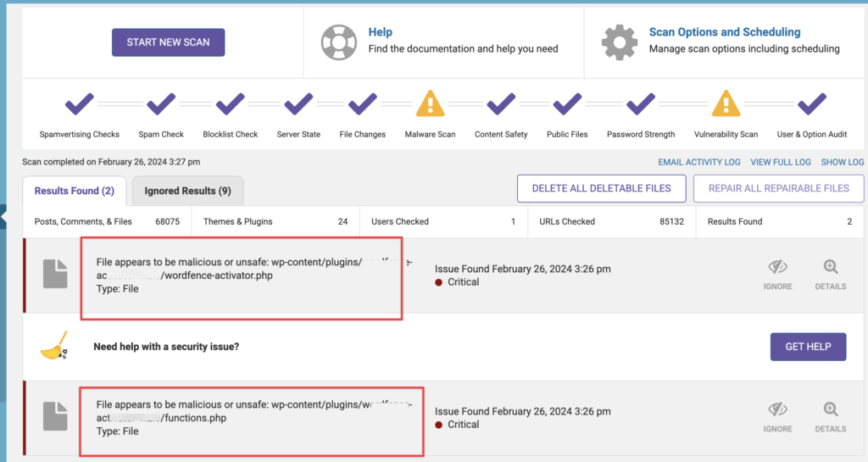
Task: Click the User & Option Audit checkmark
Action: (x=811, y=104)
